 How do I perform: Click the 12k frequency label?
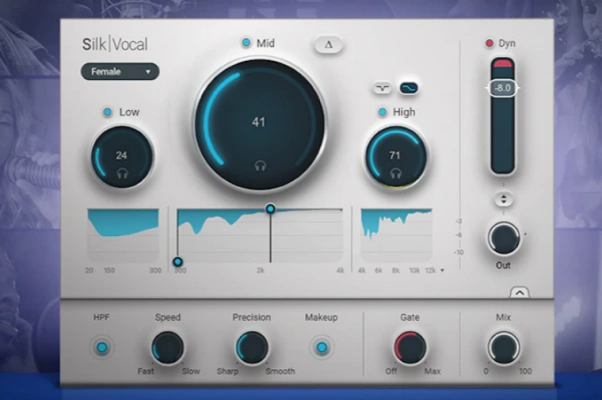point(430,271)
